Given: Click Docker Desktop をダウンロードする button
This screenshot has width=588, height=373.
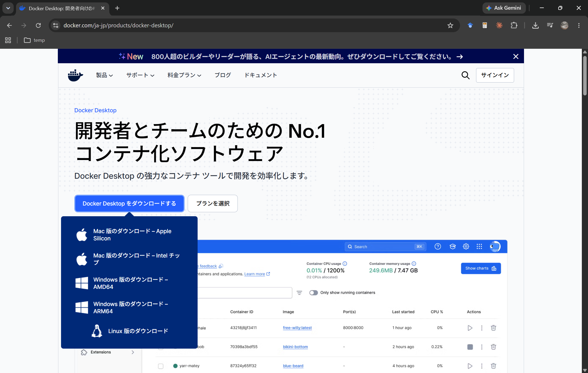Looking at the screenshot, I should coord(129,204).
